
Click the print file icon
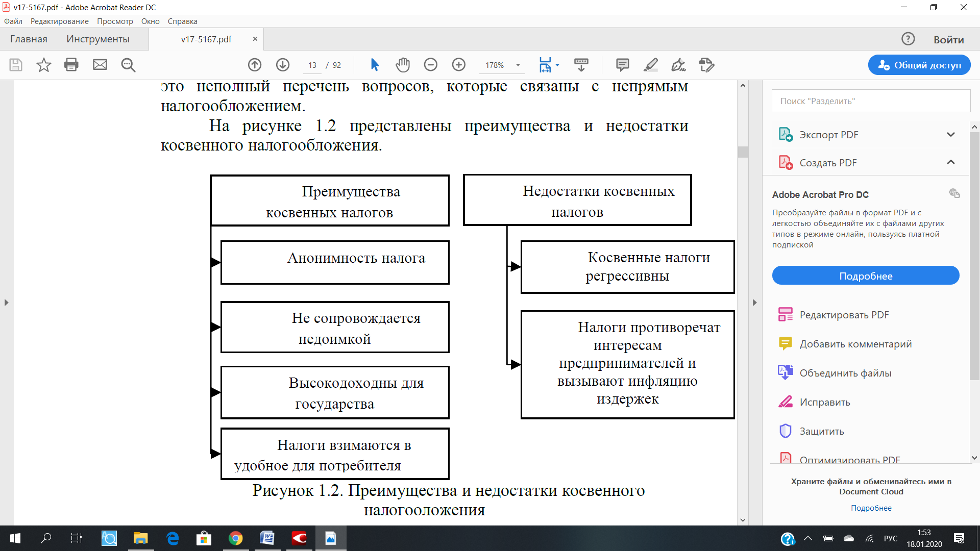pyautogui.click(x=71, y=65)
